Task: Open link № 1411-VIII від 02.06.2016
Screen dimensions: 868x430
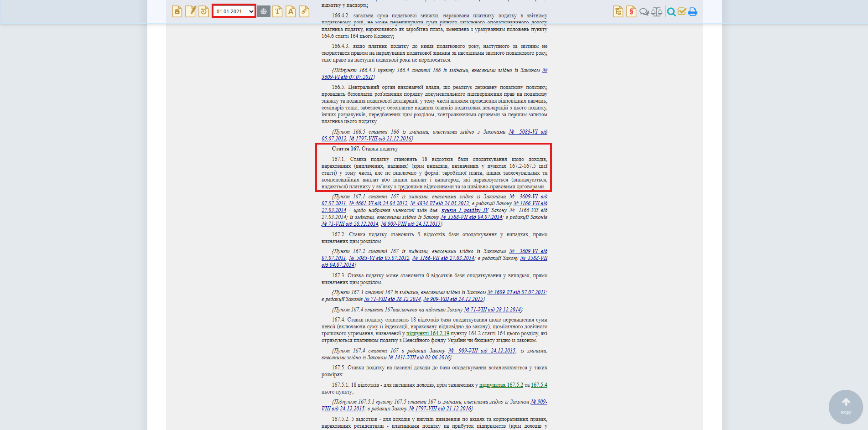Action: 419,357
